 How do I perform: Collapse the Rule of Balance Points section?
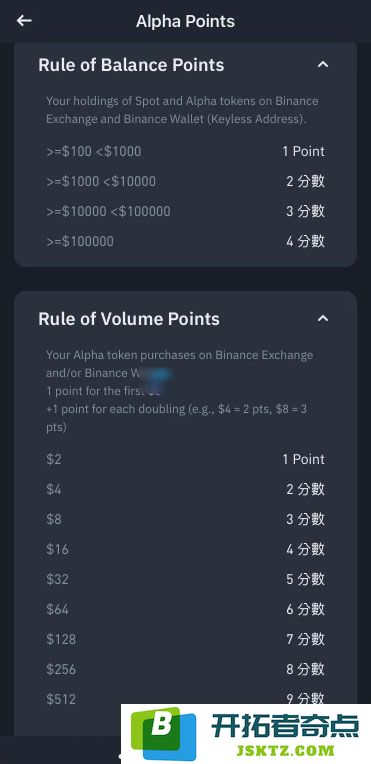pos(323,64)
